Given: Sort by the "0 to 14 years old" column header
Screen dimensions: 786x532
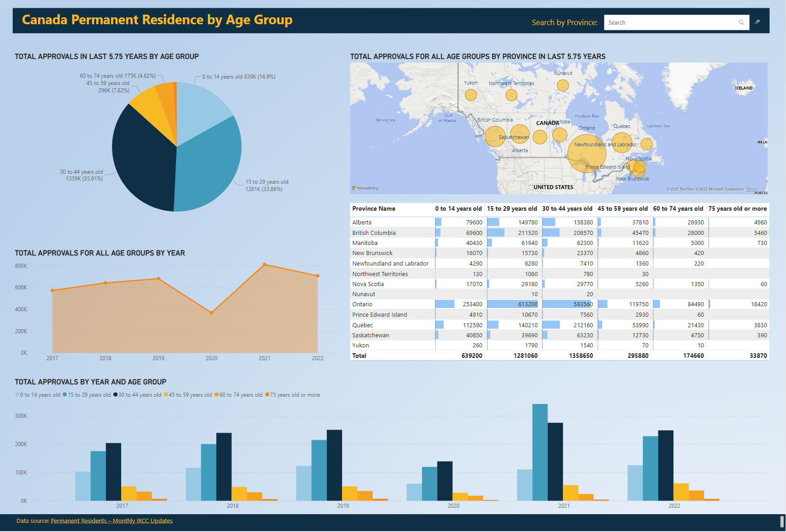Looking at the screenshot, I should (x=459, y=209).
